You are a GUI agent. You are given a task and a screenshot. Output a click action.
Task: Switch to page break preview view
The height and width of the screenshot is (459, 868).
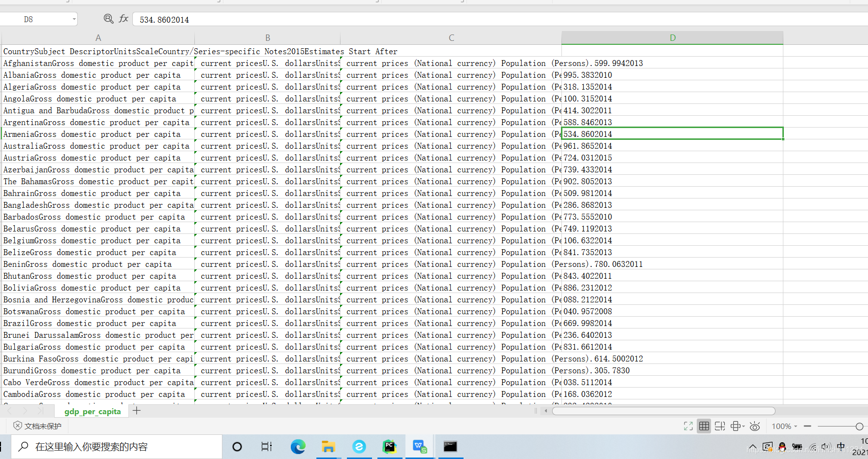point(720,426)
